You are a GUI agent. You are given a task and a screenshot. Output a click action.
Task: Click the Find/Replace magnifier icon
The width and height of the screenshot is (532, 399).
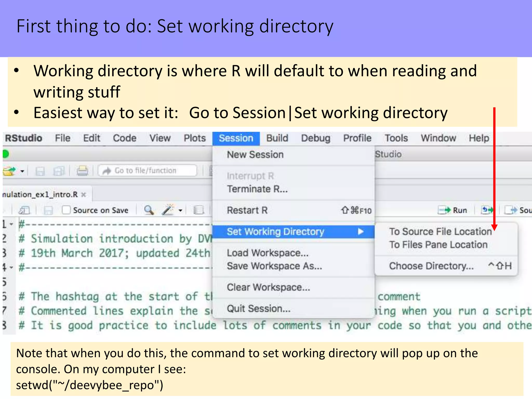click(x=149, y=210)
